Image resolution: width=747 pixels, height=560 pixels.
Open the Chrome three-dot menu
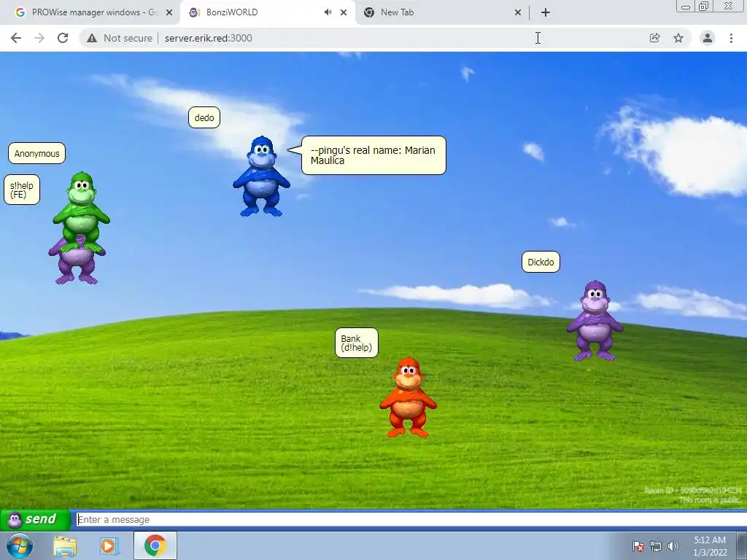tap(731, 38)
